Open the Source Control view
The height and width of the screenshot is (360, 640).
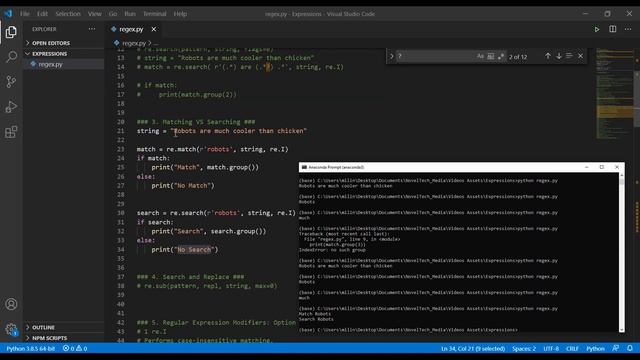(11, 82)
